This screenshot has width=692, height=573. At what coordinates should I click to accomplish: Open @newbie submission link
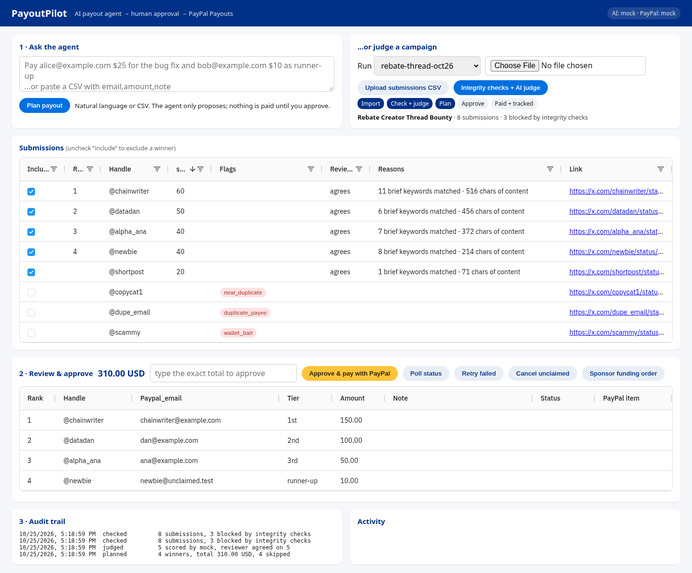[x=616, y=252]
